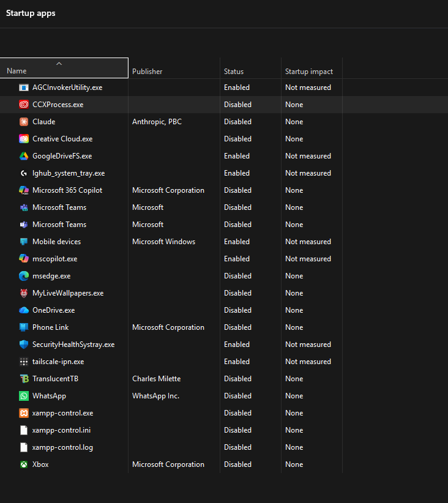The height and width of the screenshot is (503, 448).
Task: Click Microsoft 365 Copilot publisher cell
Action: [168, 190]
